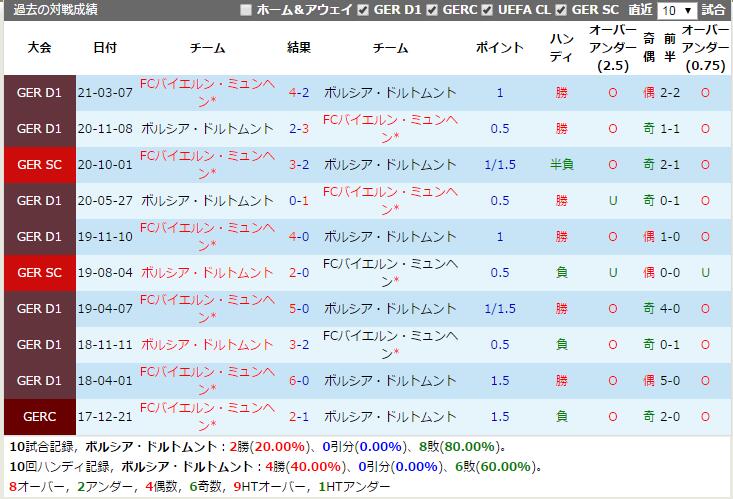Click FCバイエルン・ミュンヘン home team on 17-12-21
This screenshot has width=733, height=499.
(207, 417)
